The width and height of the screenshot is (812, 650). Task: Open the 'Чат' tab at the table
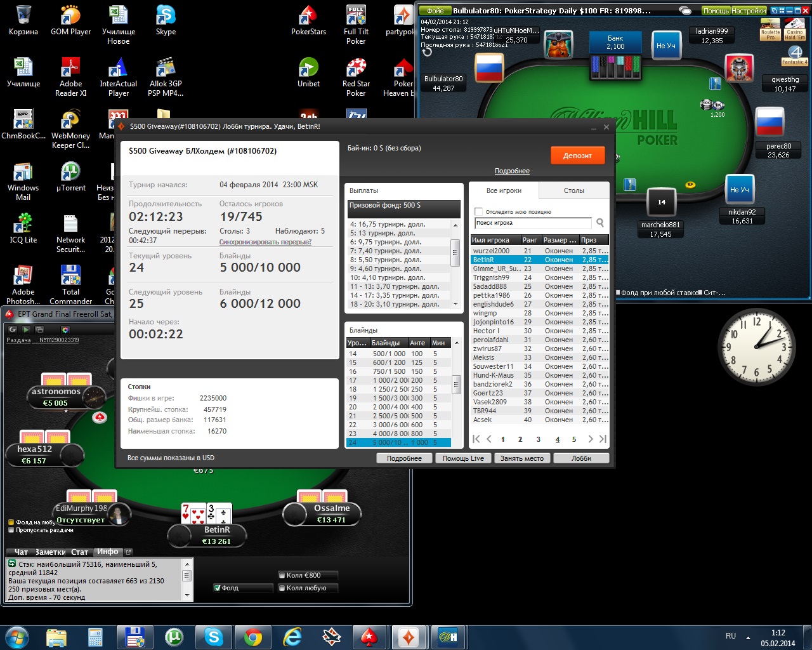[21, 552]
